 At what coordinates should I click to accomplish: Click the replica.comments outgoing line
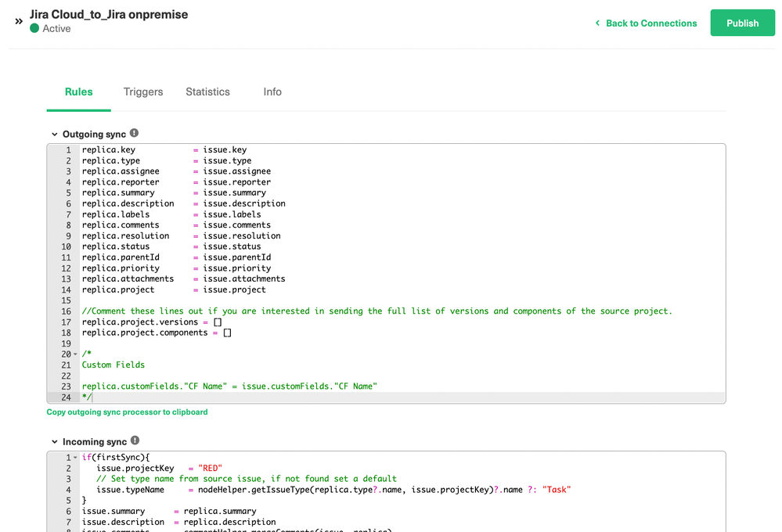click(176, 225)
